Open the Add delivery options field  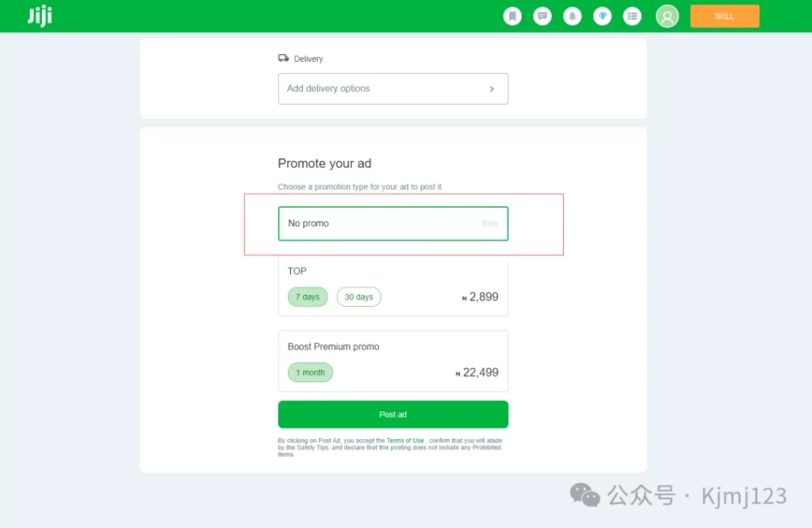(393, 89)
